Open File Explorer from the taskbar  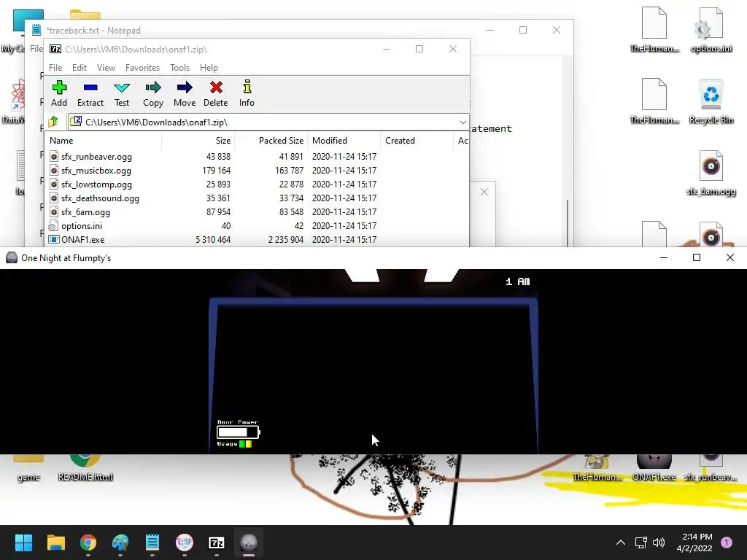55,542
